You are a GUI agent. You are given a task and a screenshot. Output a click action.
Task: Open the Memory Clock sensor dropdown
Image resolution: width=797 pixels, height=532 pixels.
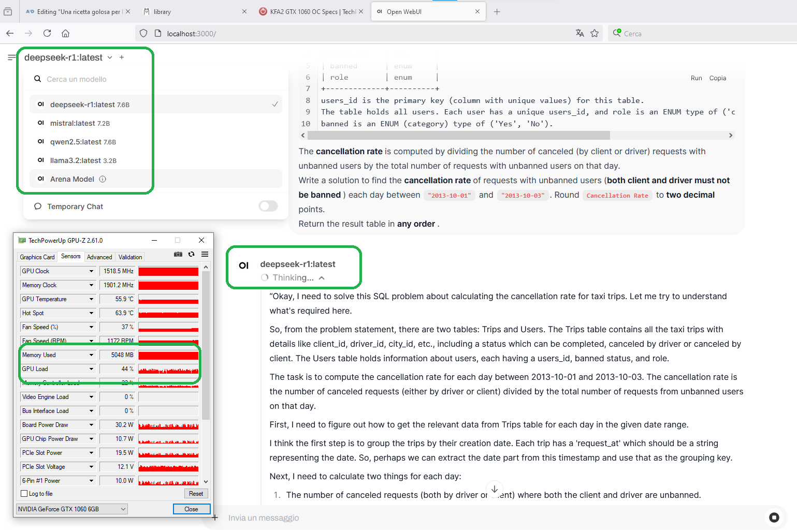point(92,285)
